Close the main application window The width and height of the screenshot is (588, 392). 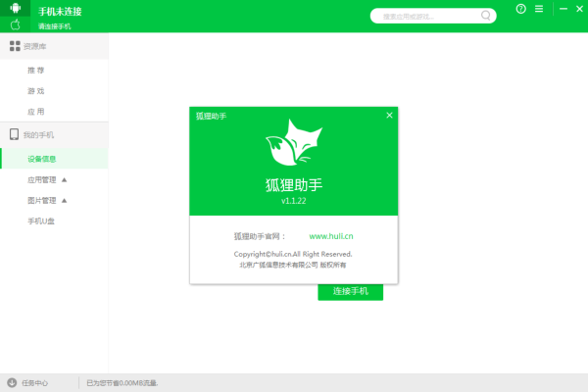pos(579,9)
